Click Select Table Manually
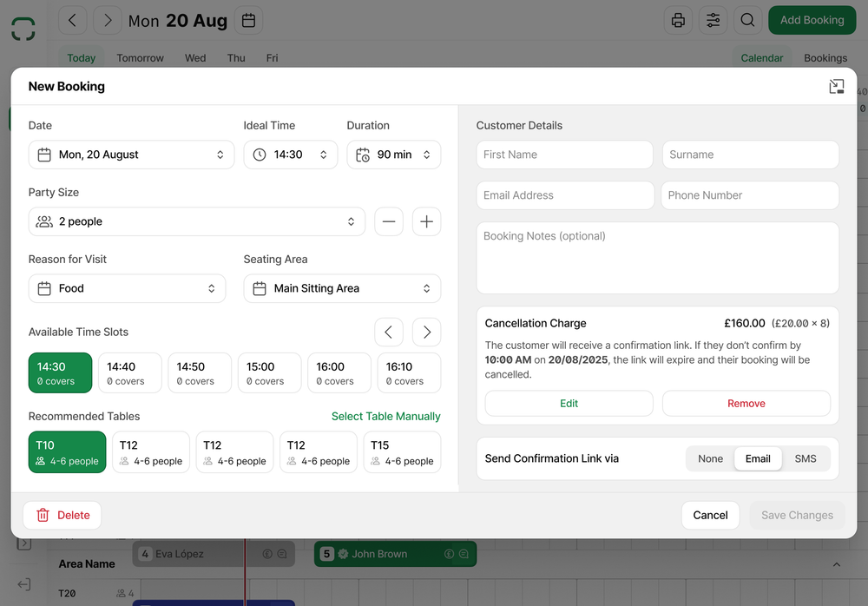This screenshot has width=868, height=606. tap(385, 417)
